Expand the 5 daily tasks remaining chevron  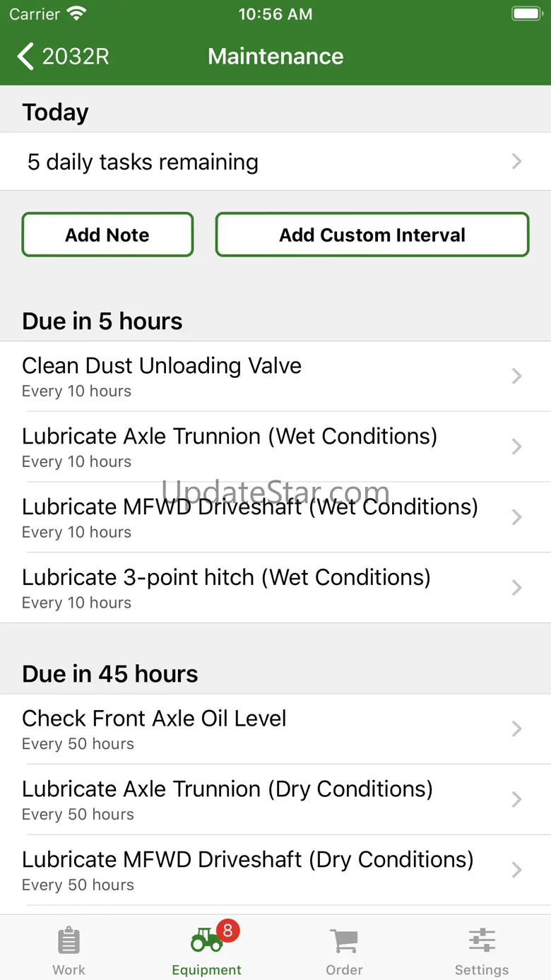tap(517, 162)
